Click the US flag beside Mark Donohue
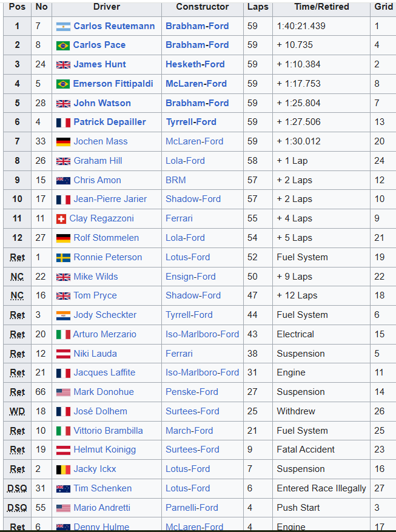The height and width of the screenshot is (532, 396). click(x=64, y=392)
